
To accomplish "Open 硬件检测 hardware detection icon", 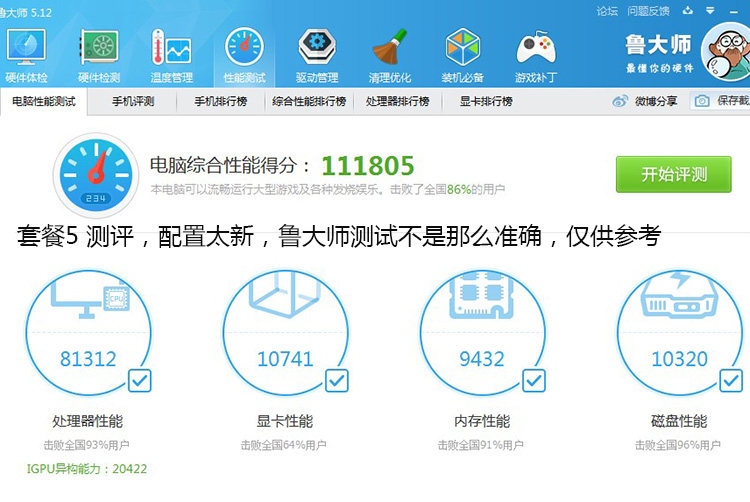I will click(99, 47).
